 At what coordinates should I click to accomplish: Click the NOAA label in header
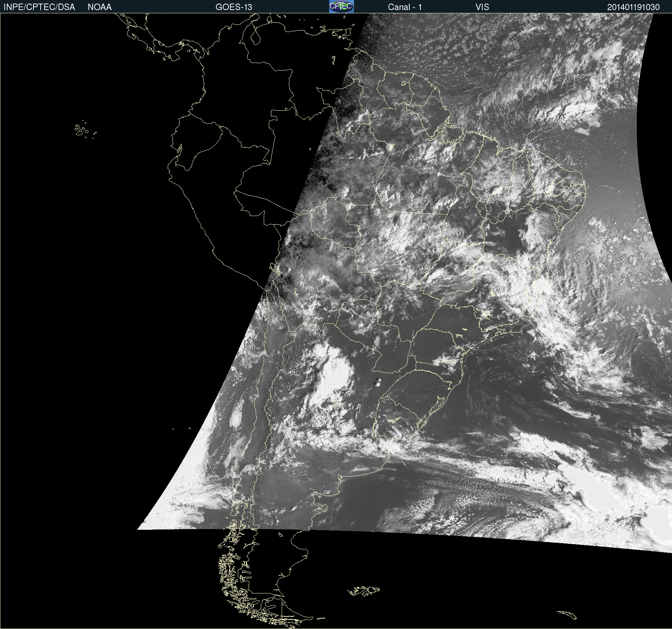click(100, 7)
